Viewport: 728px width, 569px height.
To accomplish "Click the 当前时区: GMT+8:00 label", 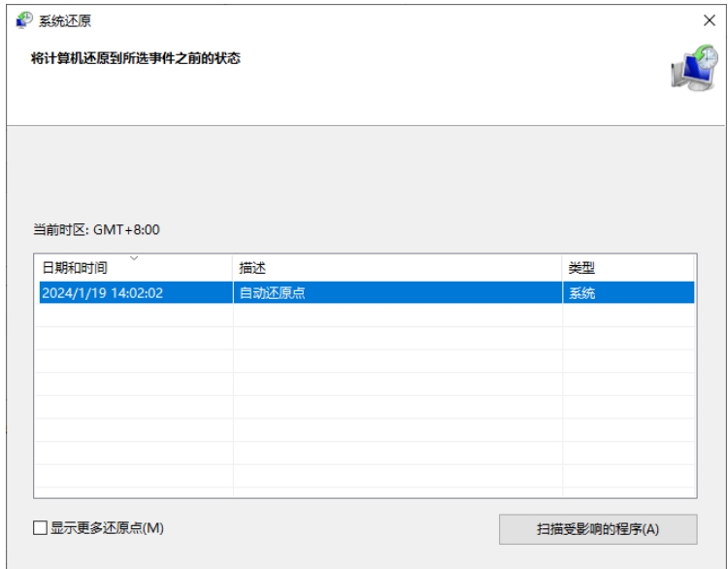I will click(x=96, y=229).
